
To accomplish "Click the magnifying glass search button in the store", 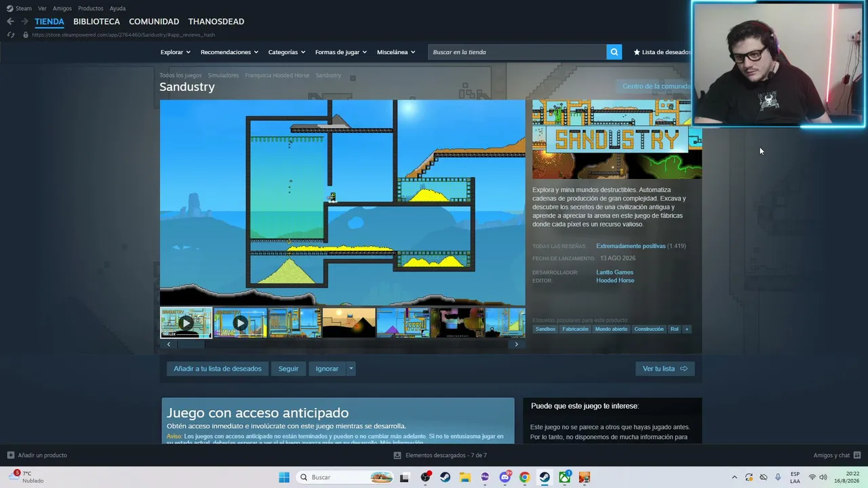I will click(x=614, y=52).
